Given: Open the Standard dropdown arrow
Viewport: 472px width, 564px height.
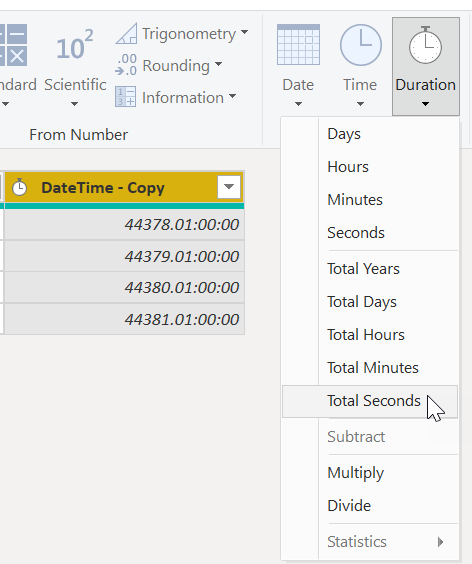Looking at the screenshot, I should point(5,104).
